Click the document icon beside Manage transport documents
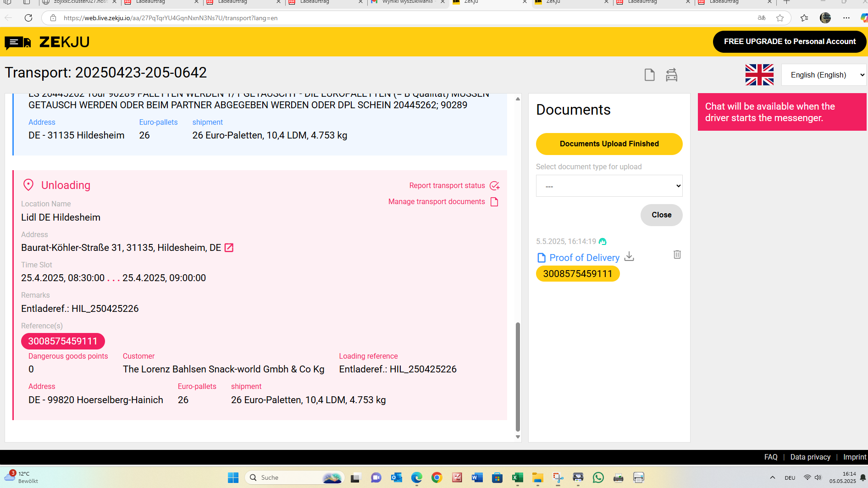Viewport: 868px width, 488px height. (494, 202)
